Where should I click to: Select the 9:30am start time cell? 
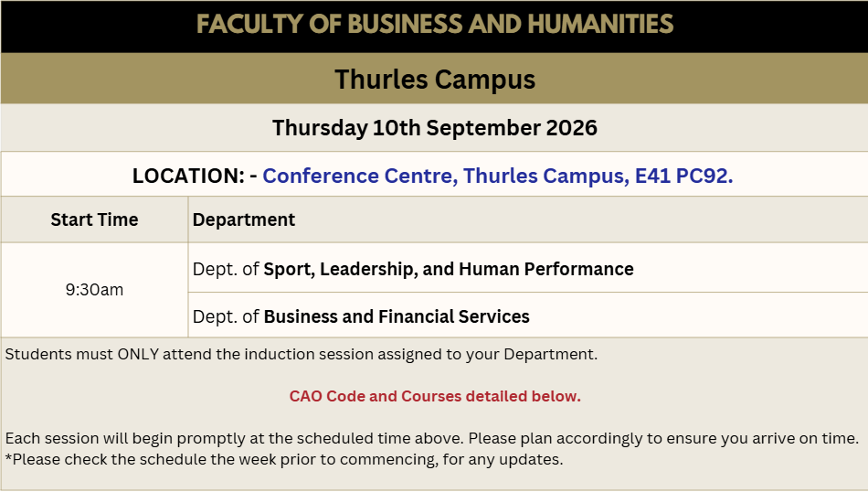(94, 290)
